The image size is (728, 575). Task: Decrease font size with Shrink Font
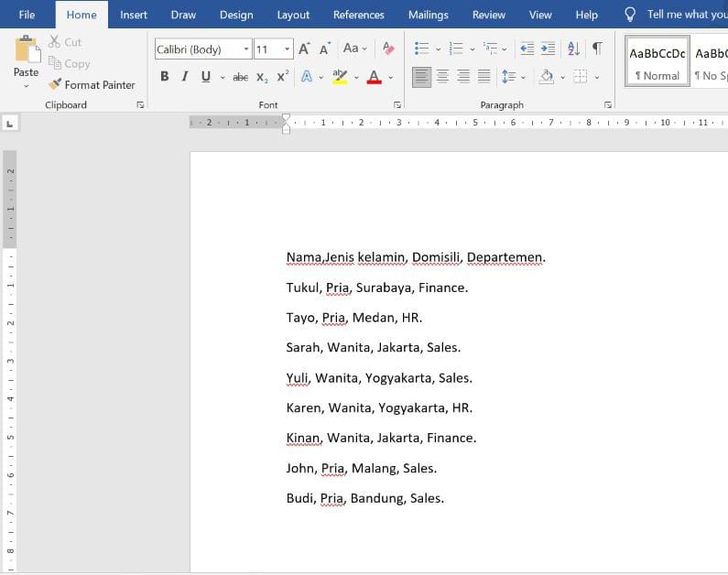(x=324, y=49)
